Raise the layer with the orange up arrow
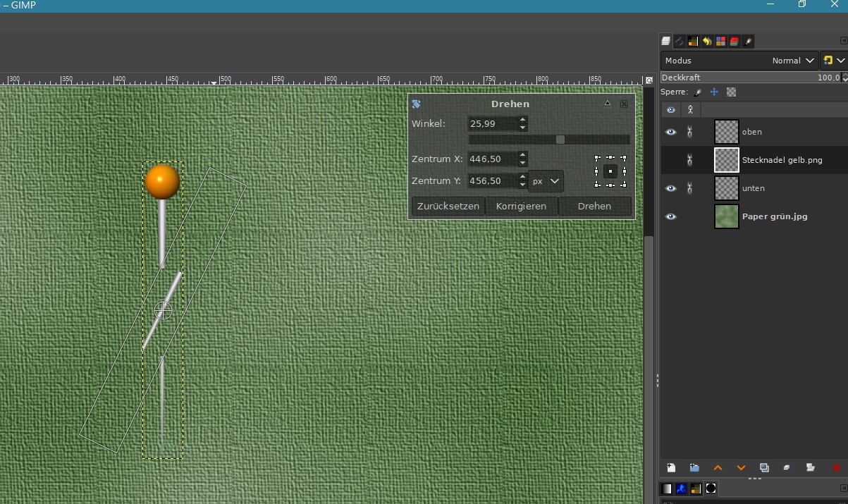848x504 pixels. pyautogui.click(x=718, y=467)
